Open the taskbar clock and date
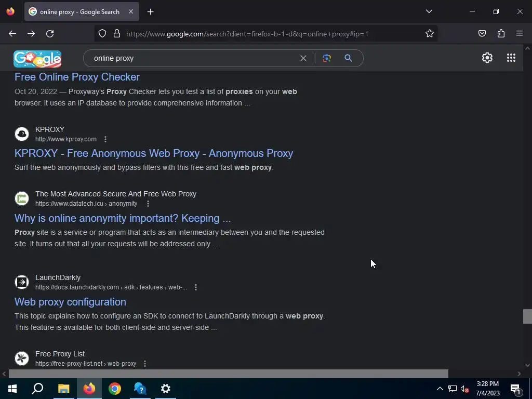532x399 pixels. (x=487, y=389)
